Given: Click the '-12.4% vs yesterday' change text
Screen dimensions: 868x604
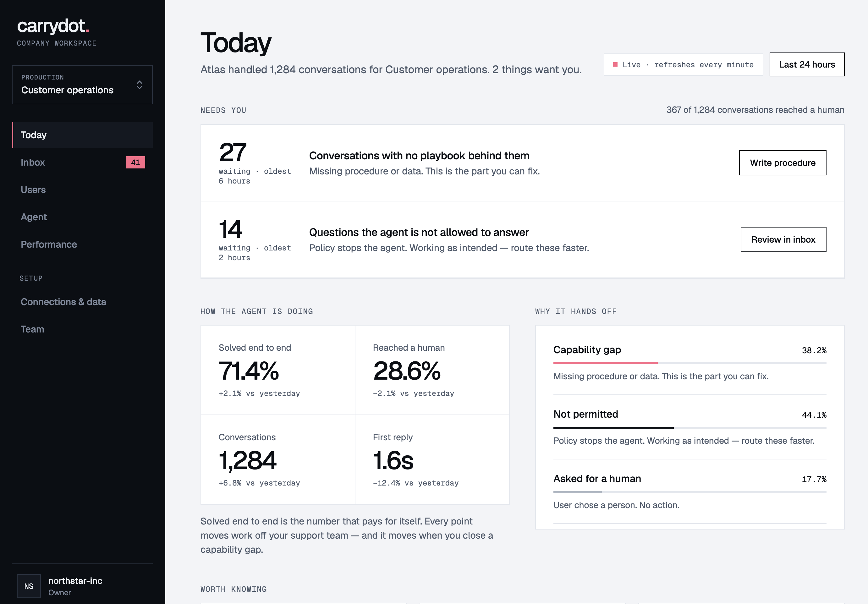Looking at the screenshot, I should pos(415,483).
